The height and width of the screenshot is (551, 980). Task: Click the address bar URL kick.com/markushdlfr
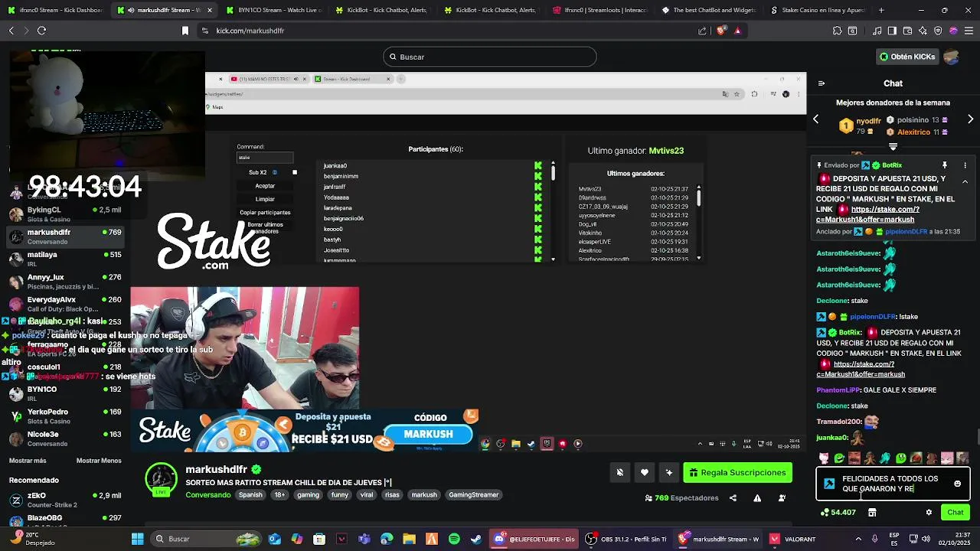(250, 31)
